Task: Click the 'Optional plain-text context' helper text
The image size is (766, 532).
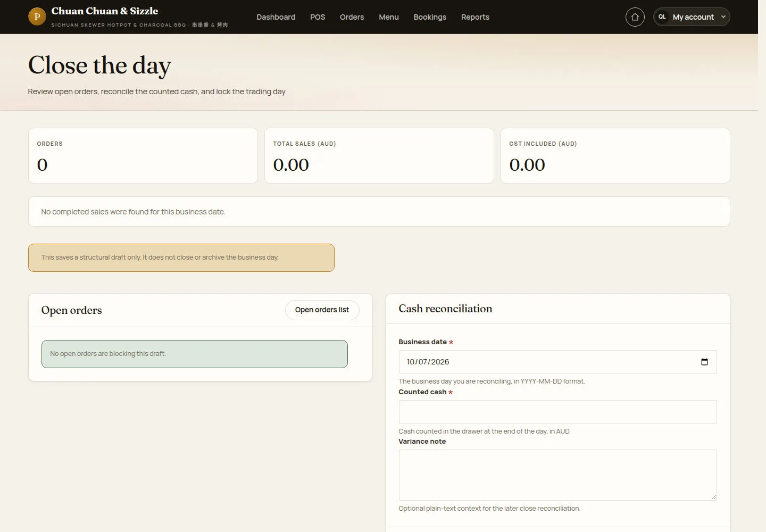Action: tap(489, 509)
